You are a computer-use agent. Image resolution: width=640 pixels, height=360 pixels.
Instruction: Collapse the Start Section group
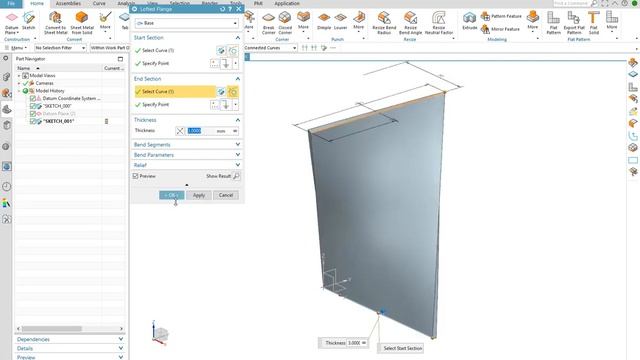click(x=238, y=38)
